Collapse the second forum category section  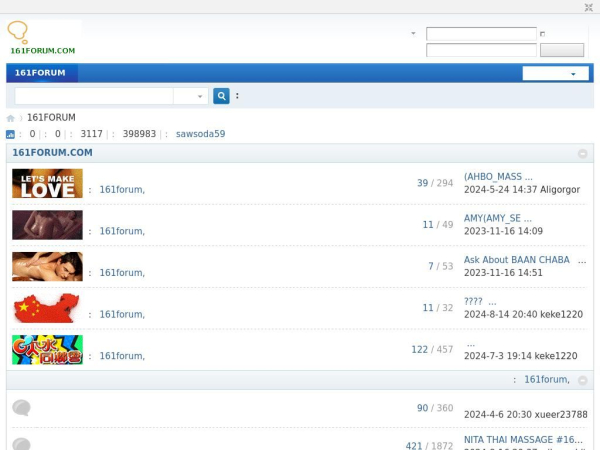(x=583, y=380)
